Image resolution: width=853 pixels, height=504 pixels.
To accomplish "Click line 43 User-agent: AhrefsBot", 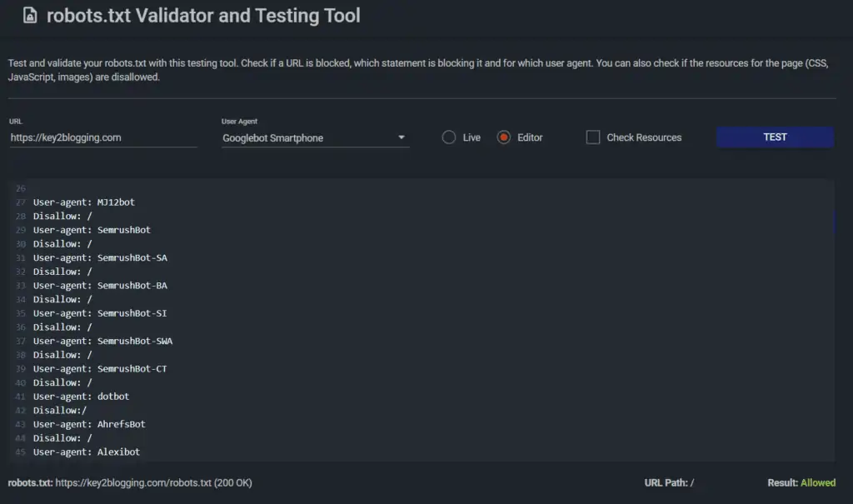I will point(89,424).
